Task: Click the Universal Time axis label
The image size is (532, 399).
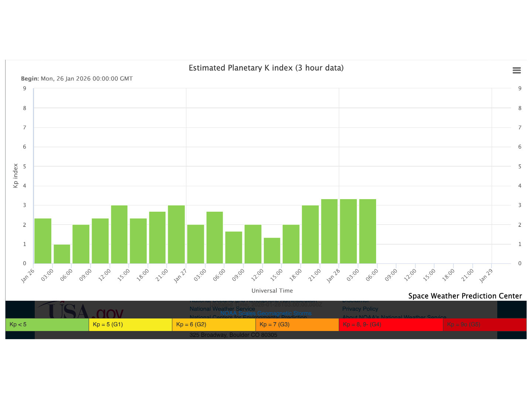Action: (272, 291)
